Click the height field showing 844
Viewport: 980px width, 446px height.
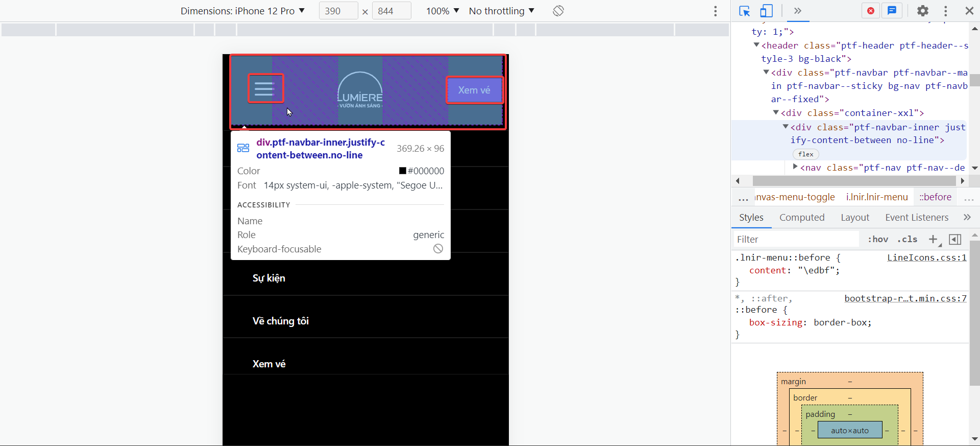pos(391,11)
